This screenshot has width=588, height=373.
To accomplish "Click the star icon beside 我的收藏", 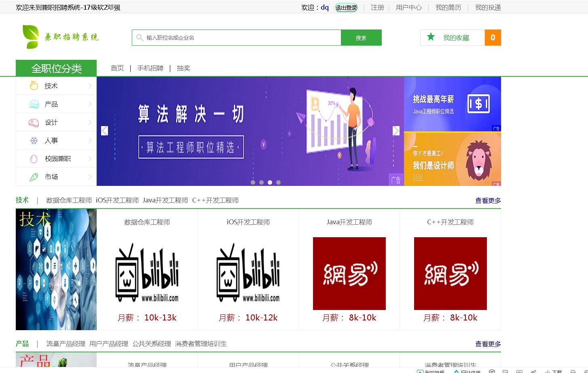I will click(x=431, y=37).
